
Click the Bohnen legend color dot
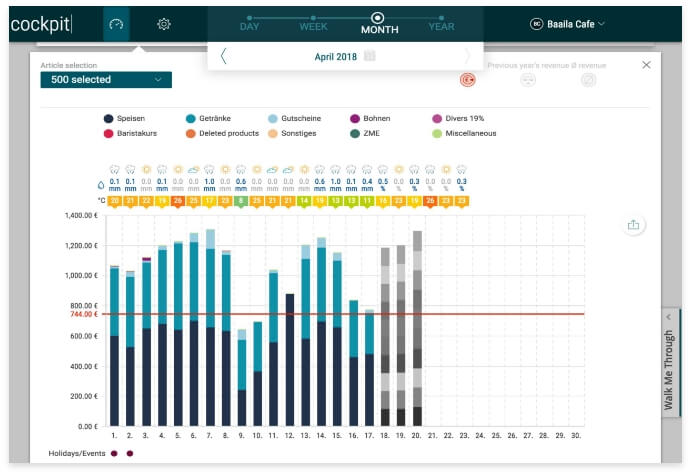point(355,118)
